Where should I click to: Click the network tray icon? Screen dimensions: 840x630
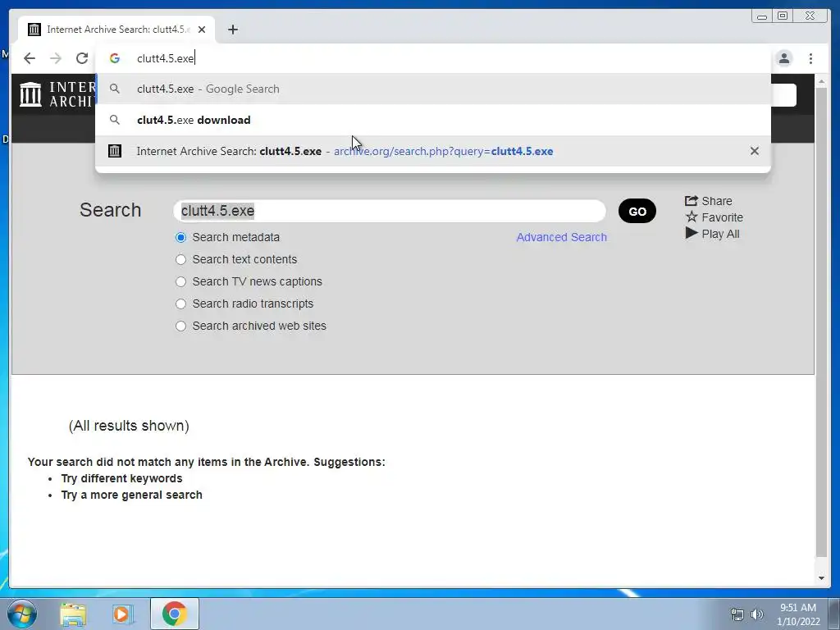737,614
